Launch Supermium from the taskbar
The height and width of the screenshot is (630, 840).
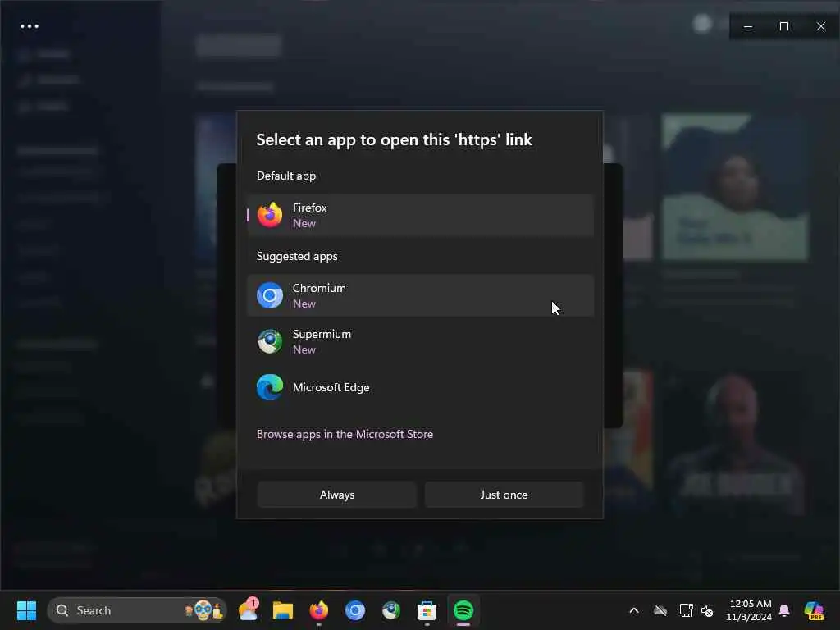(x=390, y=610)
